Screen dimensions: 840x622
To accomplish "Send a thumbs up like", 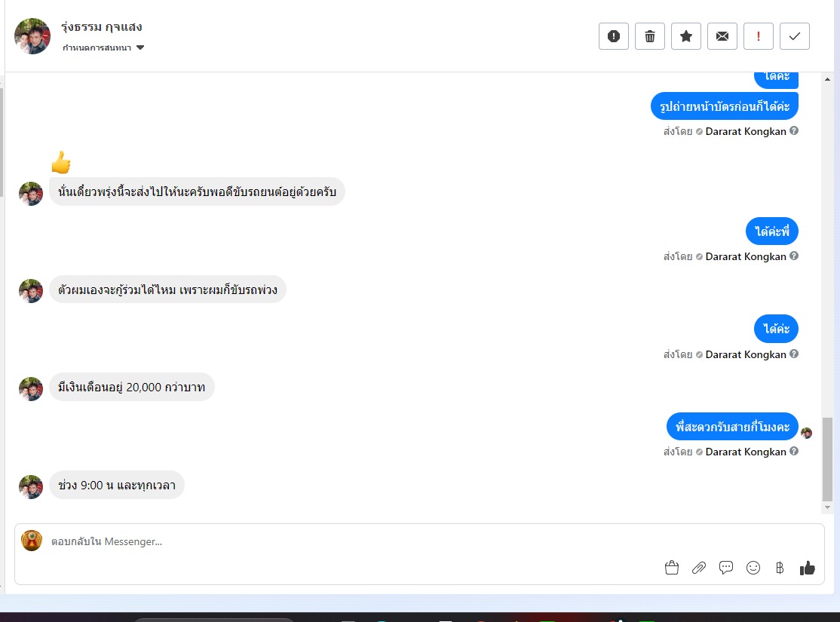I will pyautogui.click(x=808, y=568).
